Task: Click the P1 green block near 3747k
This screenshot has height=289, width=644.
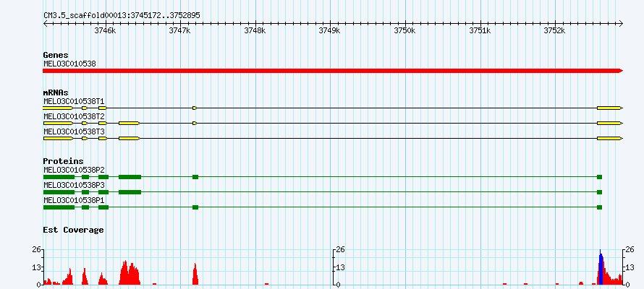Action: click(195, 207)
